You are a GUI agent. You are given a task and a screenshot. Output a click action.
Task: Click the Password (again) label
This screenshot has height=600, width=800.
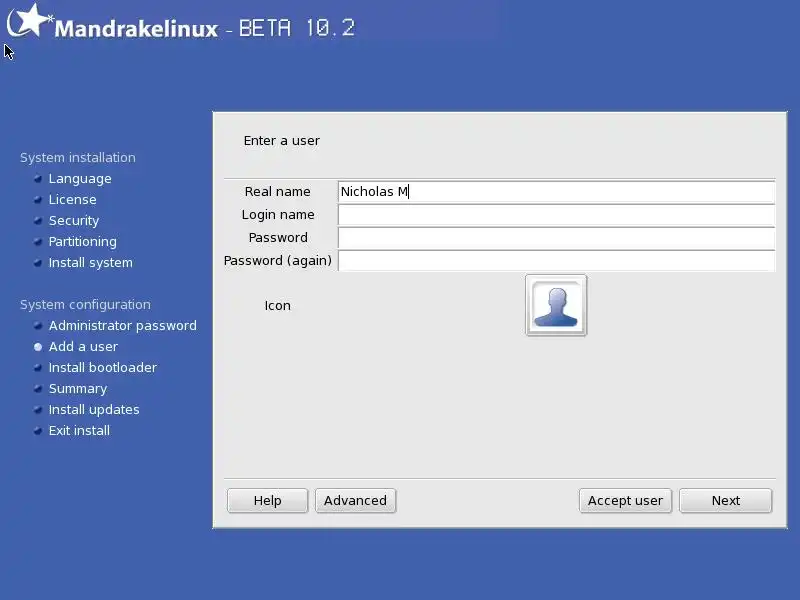[278, 261]
